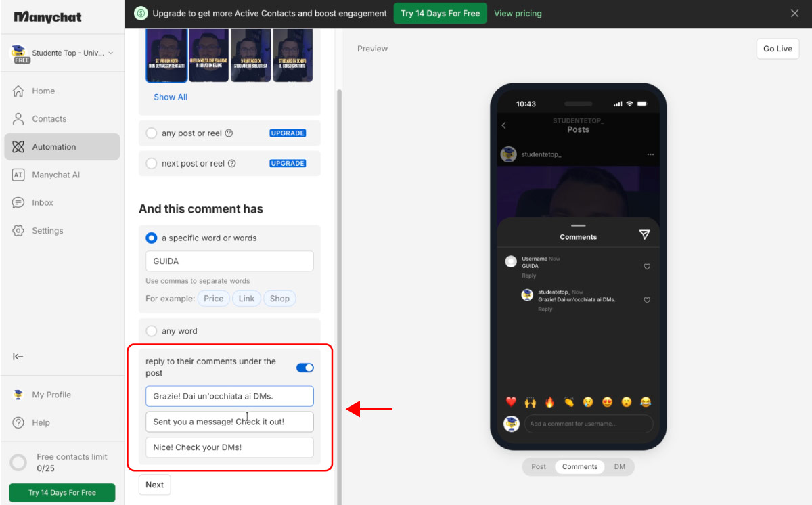
Task: Tap the fire emoji
Action: pyautogui.click(x=549, y=402)
